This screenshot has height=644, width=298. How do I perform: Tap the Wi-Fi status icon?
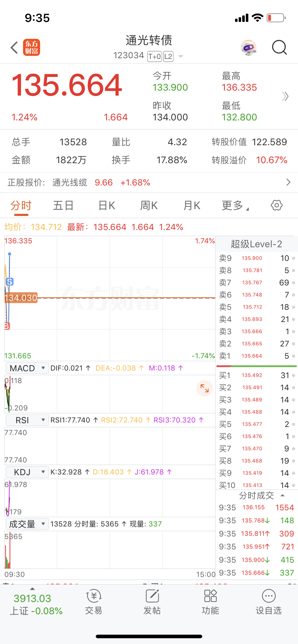click(258, 18)
